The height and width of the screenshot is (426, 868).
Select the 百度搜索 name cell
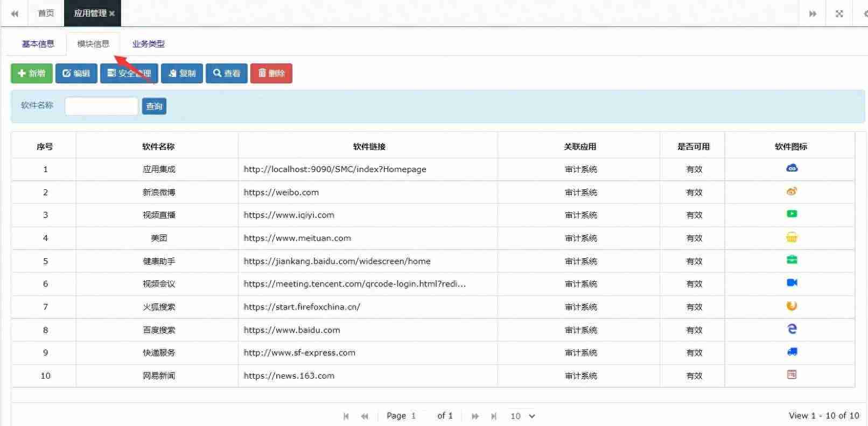click(x=158, y=330)
